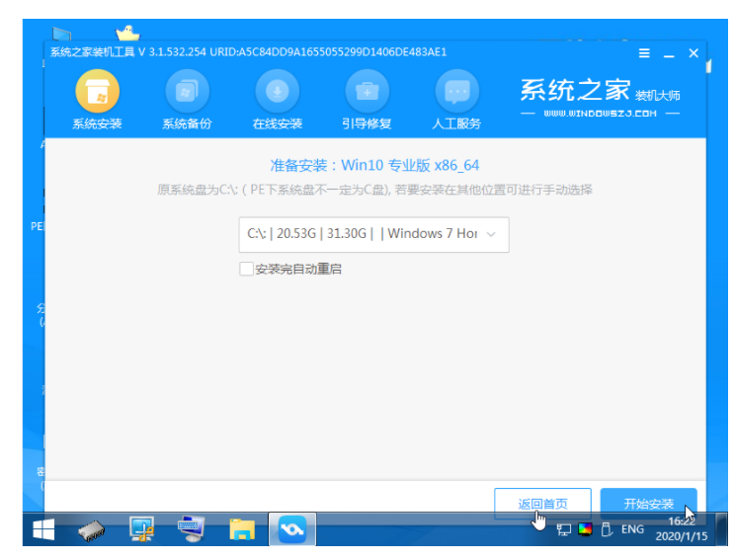The width and height of the screenshot is (735, 560).
Task: Click the 开始安装 button
Action: [649, 504]
